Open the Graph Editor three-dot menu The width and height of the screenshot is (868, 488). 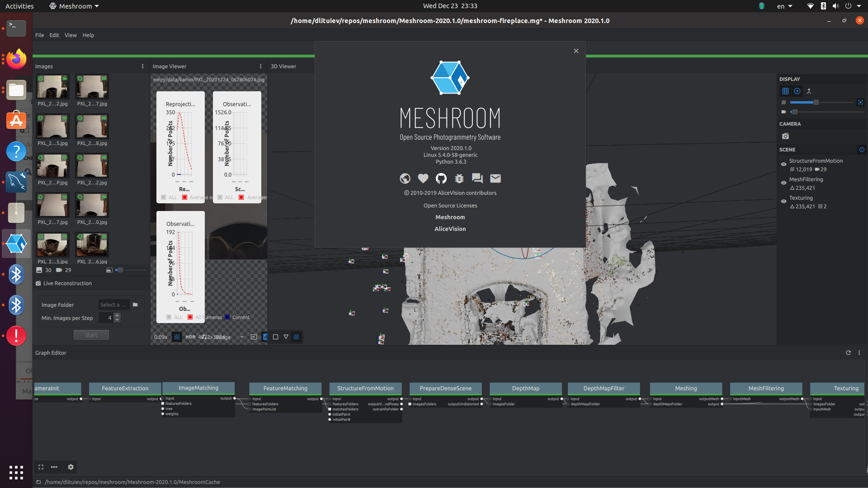[859, 353]
